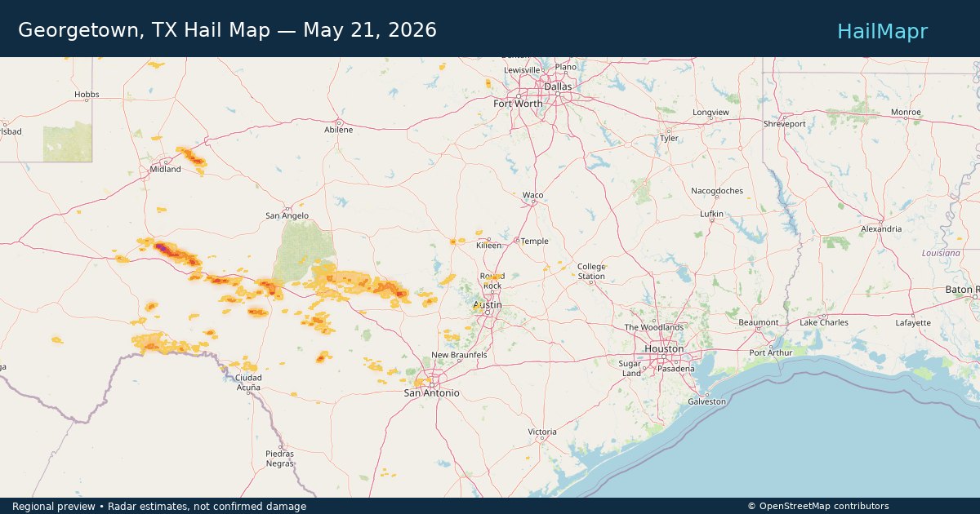Select the Dallas city label
Image resolution: width=980 pixels, height=514 pixels.
point(559,86)
